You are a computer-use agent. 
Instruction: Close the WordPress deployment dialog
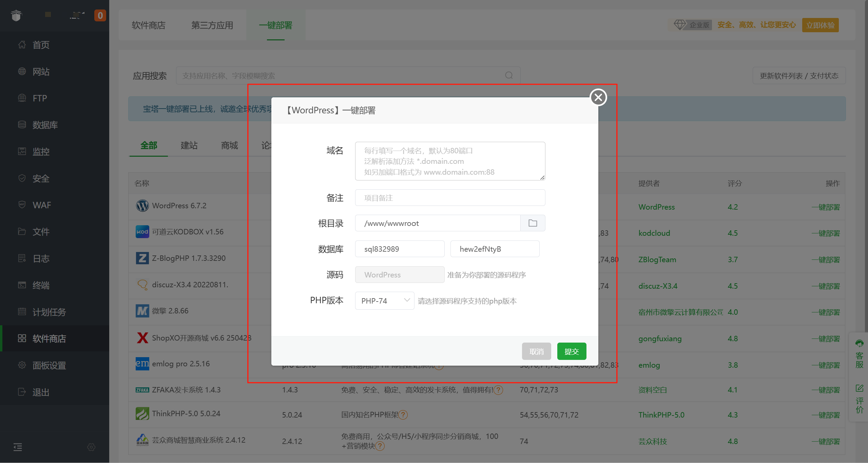[x=598, y=97]
